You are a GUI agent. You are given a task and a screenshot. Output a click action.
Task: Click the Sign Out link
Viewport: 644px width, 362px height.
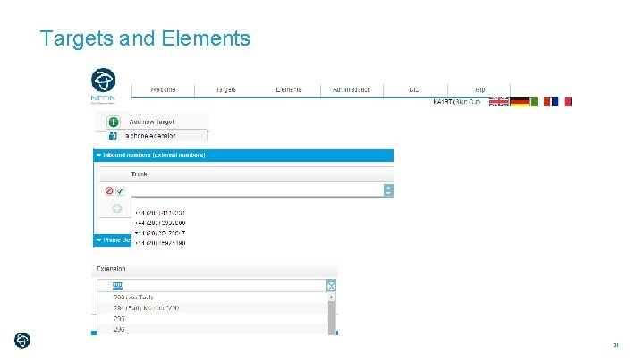[468, 101]
